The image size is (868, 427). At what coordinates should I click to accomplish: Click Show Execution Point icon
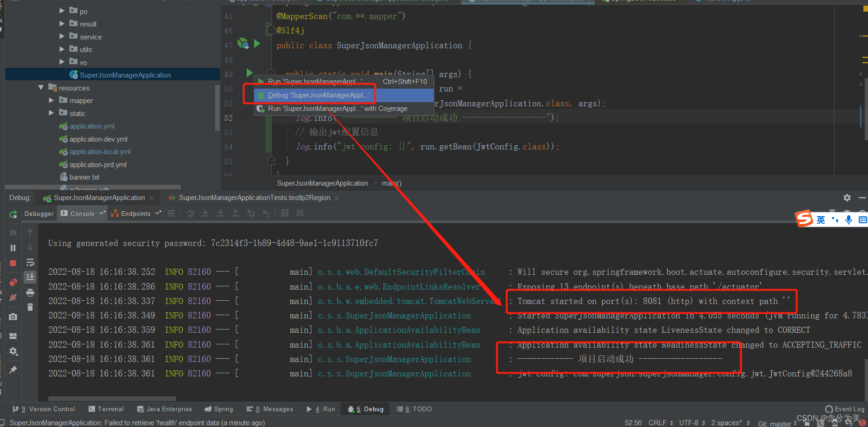[x=171, y=213]
